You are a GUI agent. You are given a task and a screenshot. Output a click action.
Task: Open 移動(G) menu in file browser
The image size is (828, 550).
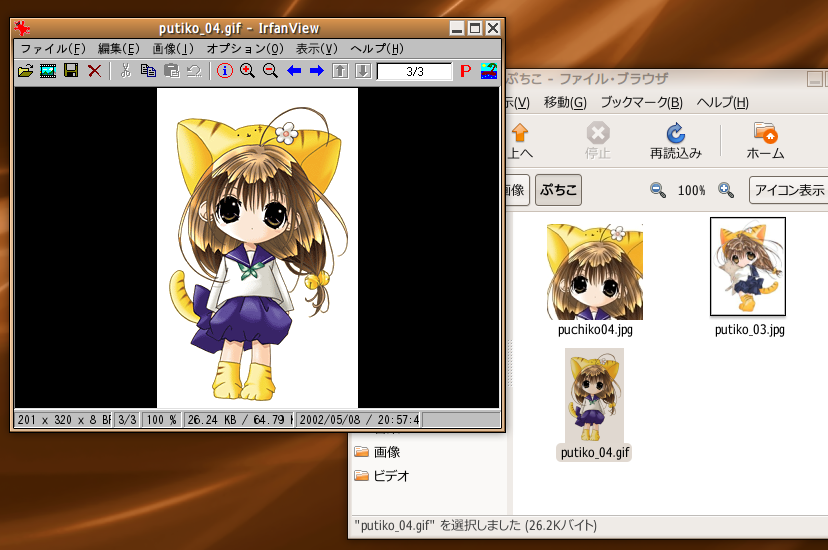tap(565, 102)
